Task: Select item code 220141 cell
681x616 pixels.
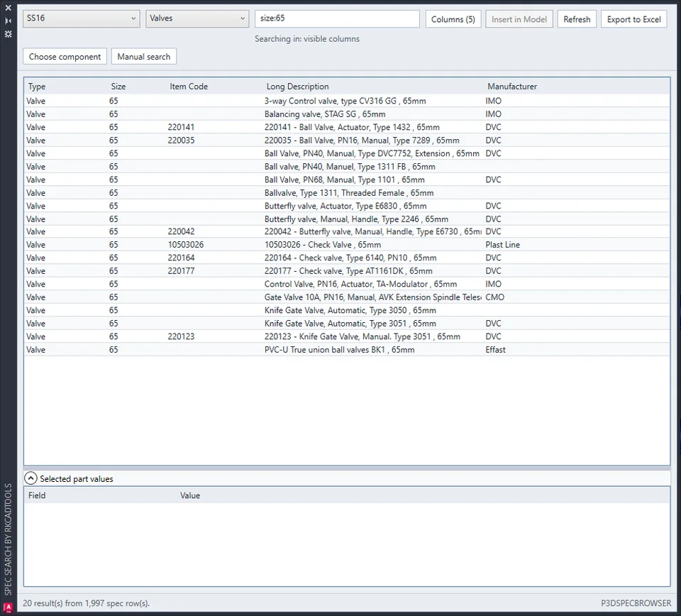Action: coord(181,127)
